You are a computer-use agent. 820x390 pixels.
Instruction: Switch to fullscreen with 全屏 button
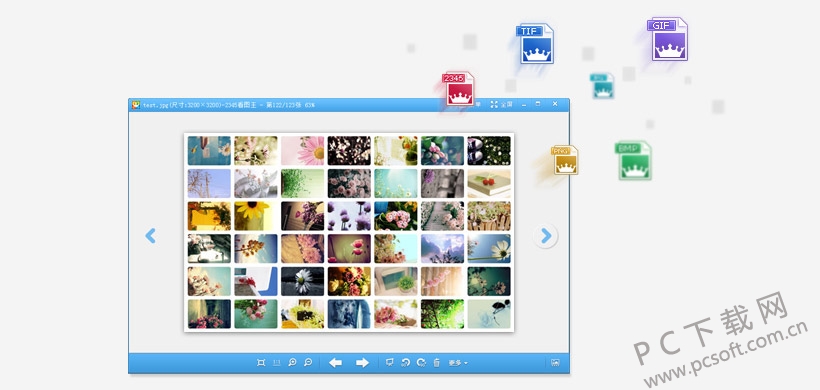[501, 105]
